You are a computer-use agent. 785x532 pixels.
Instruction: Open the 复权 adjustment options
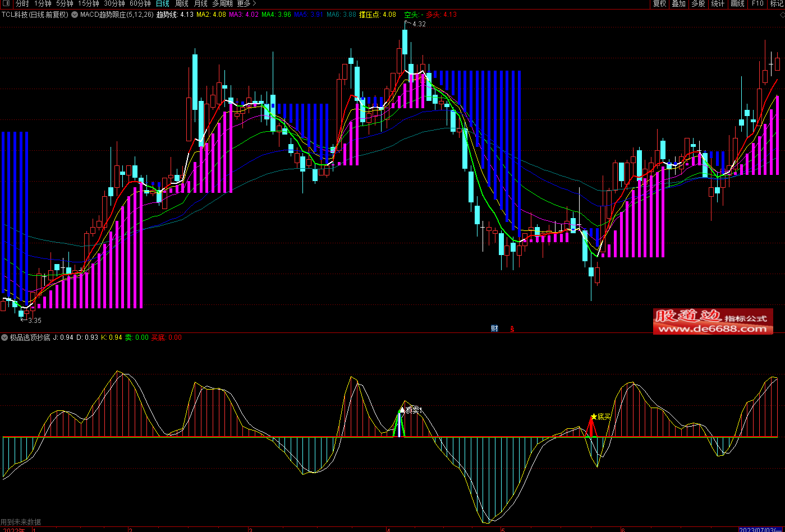pyautogui.click(x=659, y=4)
